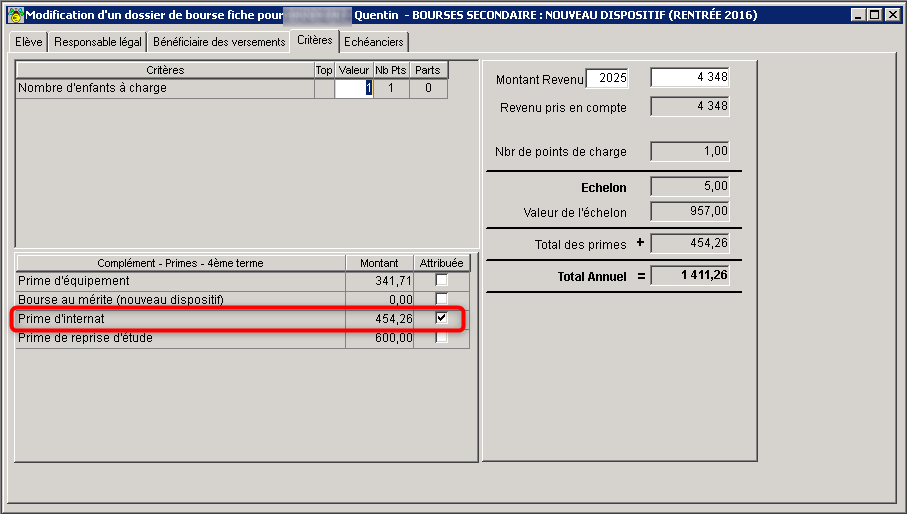The image size is (907, 514).
Task: Toggle the Prime de reprise d'étude checkbox
Action: click(441, 337)
